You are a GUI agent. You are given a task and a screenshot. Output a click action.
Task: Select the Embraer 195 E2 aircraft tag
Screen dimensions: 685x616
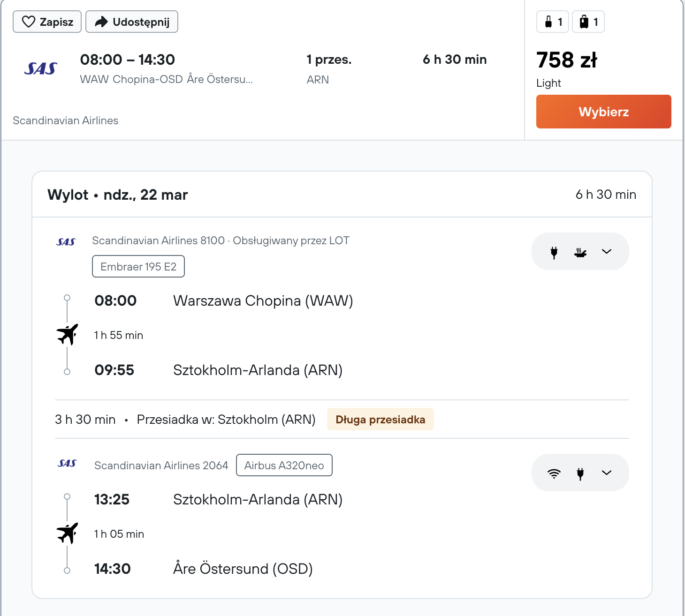tap(138, 267)
